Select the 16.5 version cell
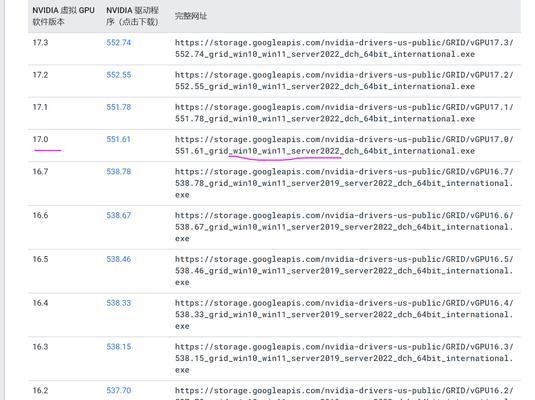The height and width of the screenshot is (400, 535). (x=40, y=259)
